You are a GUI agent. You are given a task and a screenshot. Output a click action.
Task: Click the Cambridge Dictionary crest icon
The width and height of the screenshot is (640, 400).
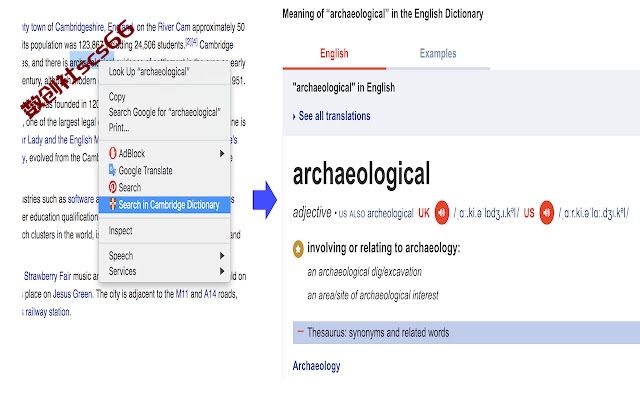point(113,204)
